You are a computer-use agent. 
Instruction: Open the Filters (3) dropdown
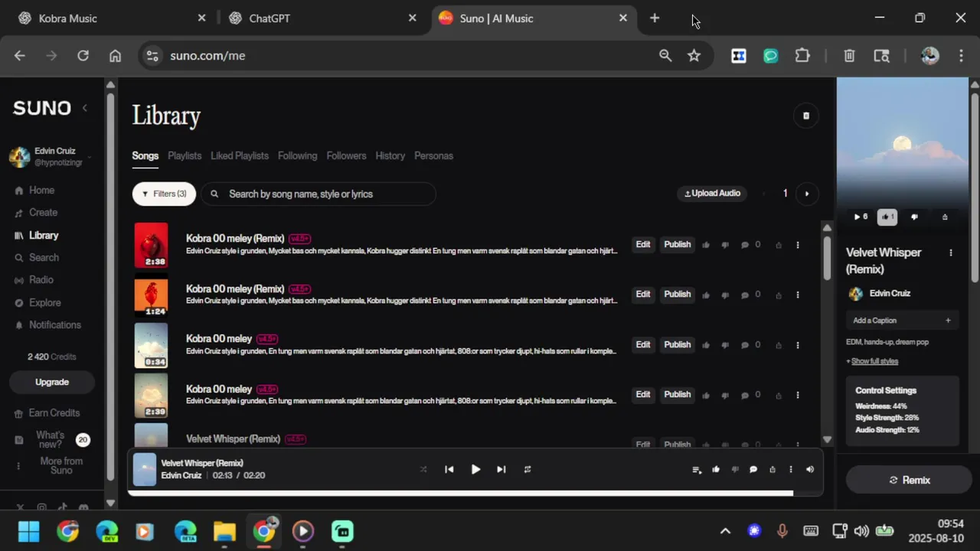[x=164, y=194]
